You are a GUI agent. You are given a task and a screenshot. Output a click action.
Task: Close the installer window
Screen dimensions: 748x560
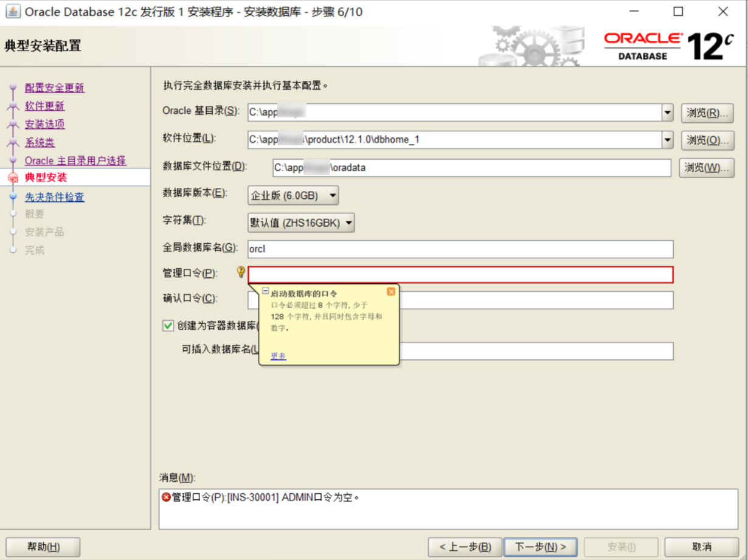click(722, 12)
